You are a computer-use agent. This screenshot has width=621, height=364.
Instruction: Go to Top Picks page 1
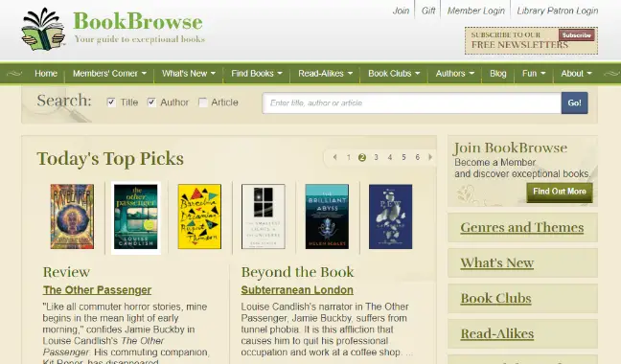point(349,157)
